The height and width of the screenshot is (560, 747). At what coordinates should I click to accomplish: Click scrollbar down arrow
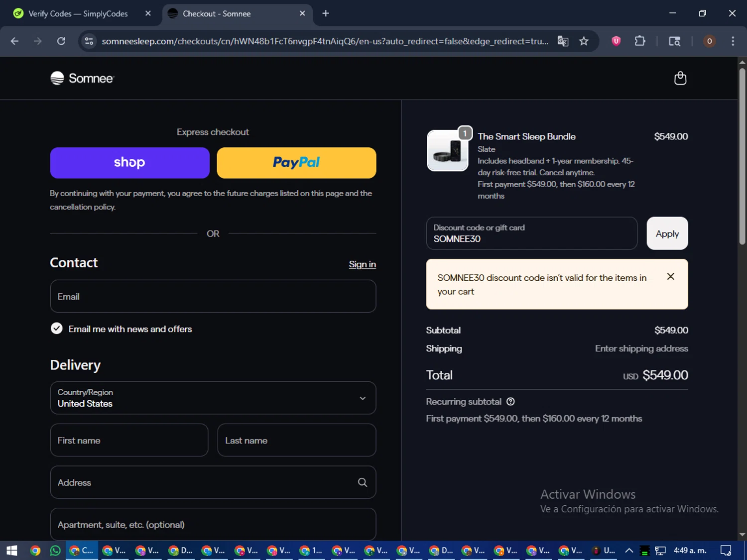[x=742, y=534]
